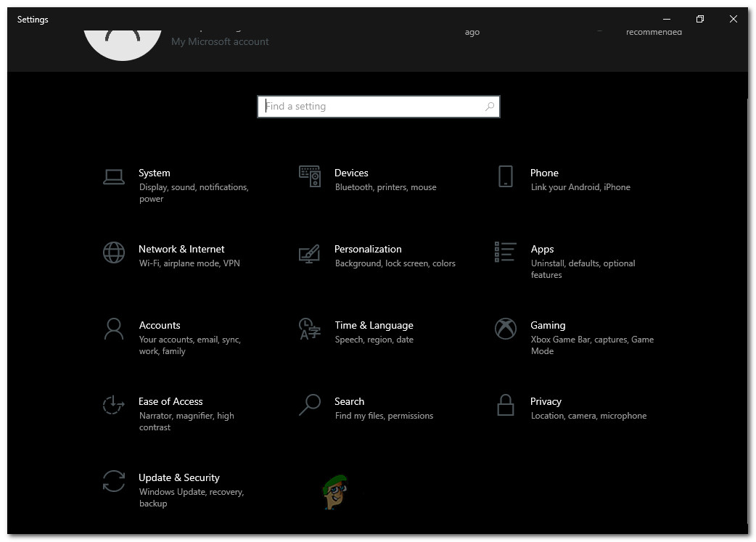Click the Gaming Xbox icon
This screenshot has width=756, height=542.
pos(506,329)
